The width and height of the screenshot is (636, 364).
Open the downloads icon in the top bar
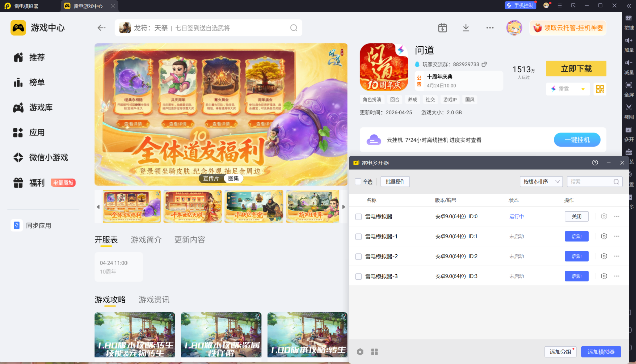[x=466, y=28]
